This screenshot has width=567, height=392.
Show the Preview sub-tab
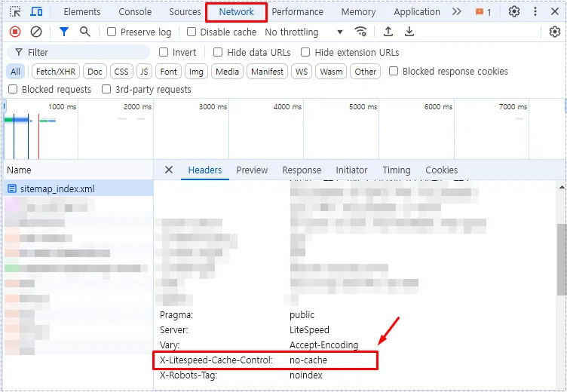point(252,170)
